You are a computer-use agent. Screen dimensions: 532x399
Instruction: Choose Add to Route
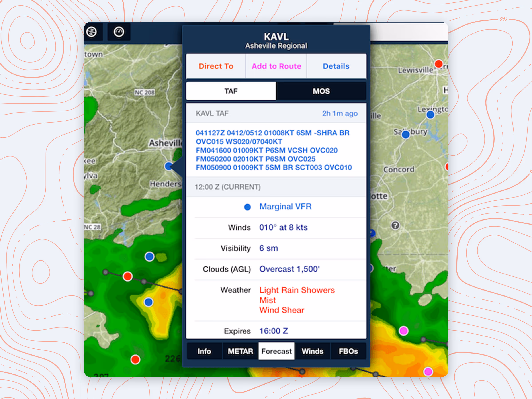[x=276, y=66]
